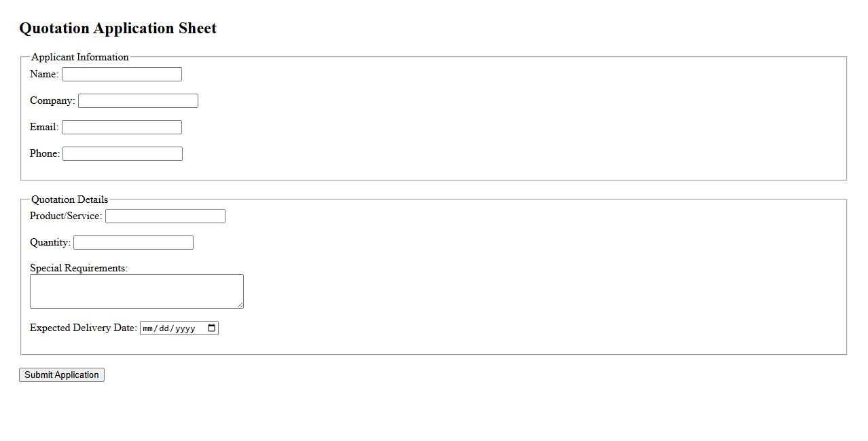The width and height of the screenshot is (868, 441).
Task: Click the Quotation Details legend
Action: click(x=69, y=199)
